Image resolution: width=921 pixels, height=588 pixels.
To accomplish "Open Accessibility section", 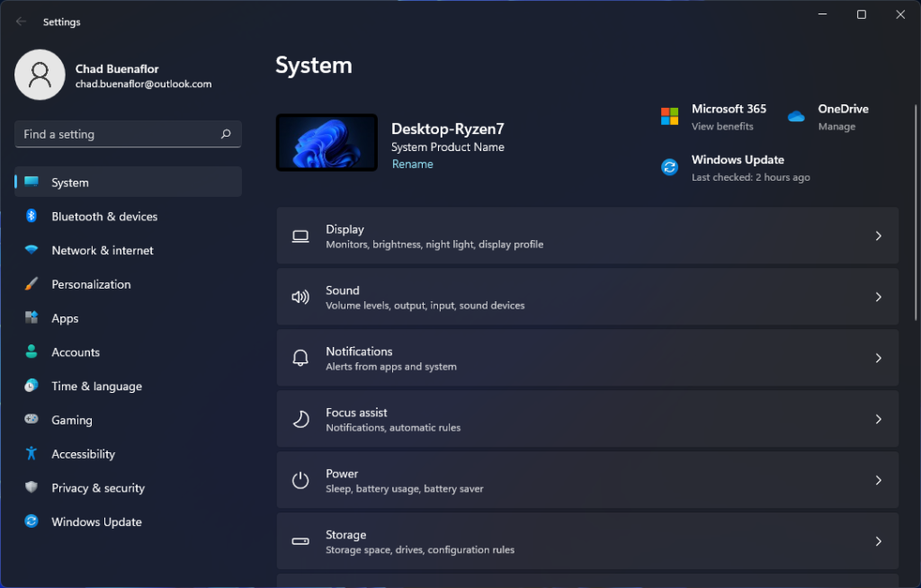I will (x=128, y=453).
